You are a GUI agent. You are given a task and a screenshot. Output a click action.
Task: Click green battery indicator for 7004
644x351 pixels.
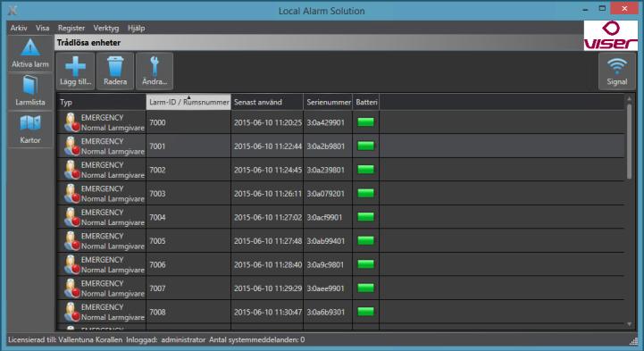(365, 217)
